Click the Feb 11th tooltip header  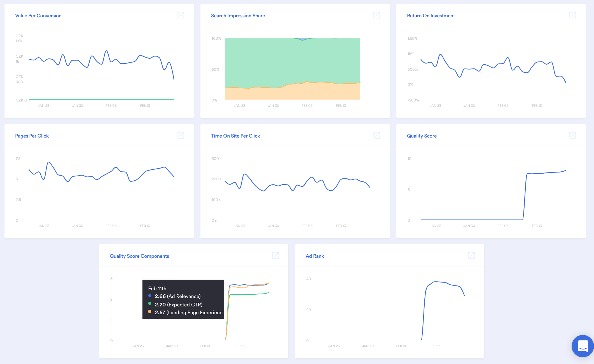157,288
